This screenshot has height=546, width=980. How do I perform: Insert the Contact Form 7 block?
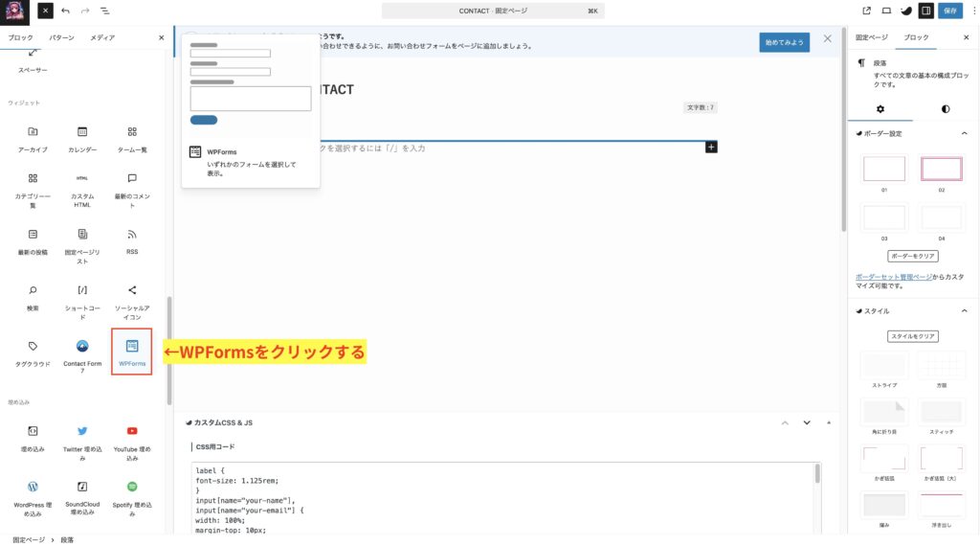click(x=82, y=346)
